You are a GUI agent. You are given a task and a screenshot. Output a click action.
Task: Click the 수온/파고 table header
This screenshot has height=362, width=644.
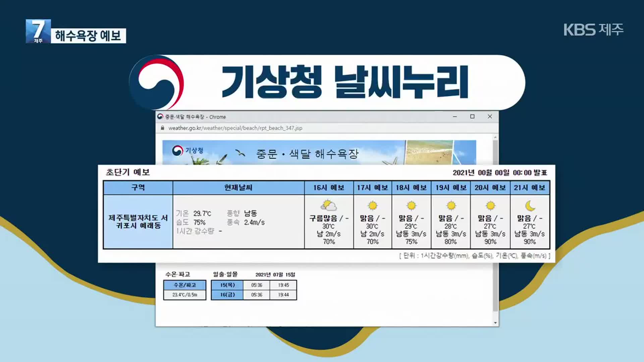point(185,285)
